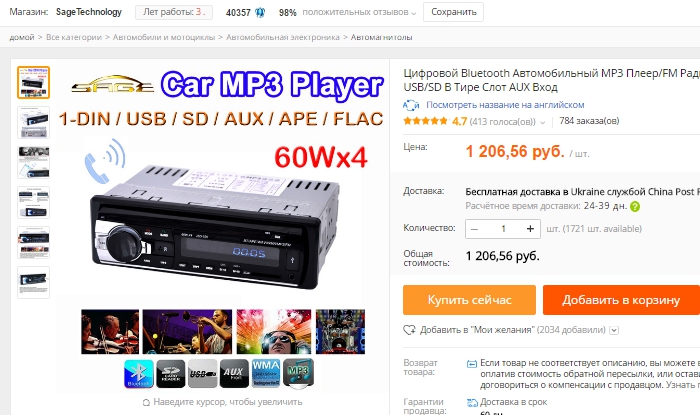Click the Добавить в корзину button
The width and height of the screenshot is (700, 415).
(x=621, y=300)
